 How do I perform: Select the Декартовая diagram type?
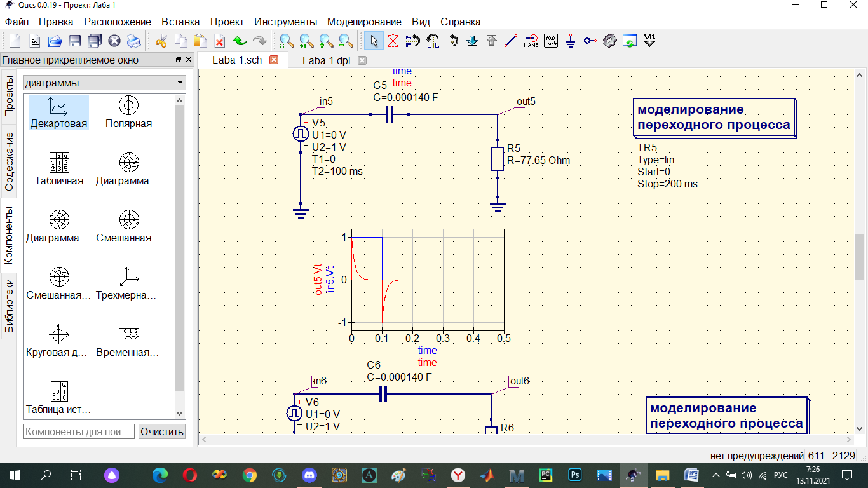coord(58,112)
